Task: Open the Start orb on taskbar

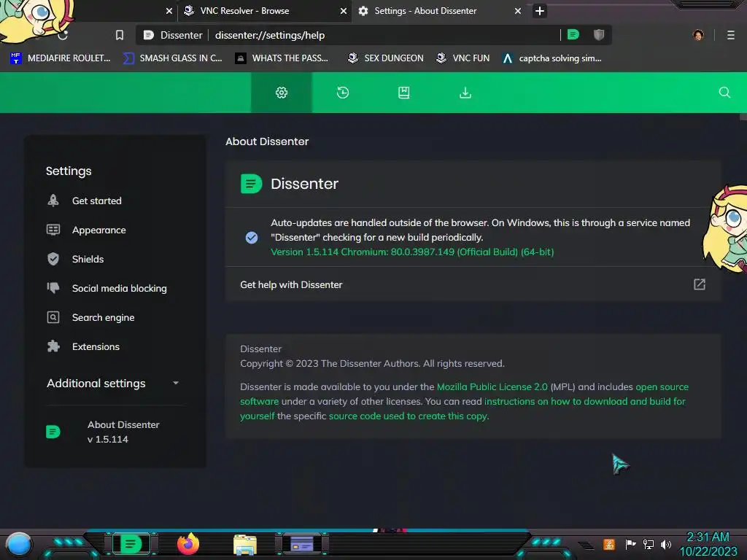Action: click(19, 544)
